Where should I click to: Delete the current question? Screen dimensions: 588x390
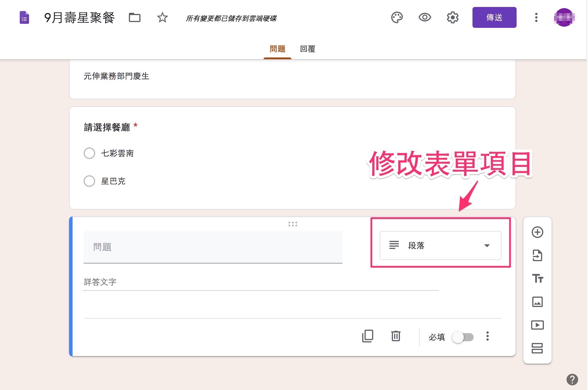[x=396, y=336]
